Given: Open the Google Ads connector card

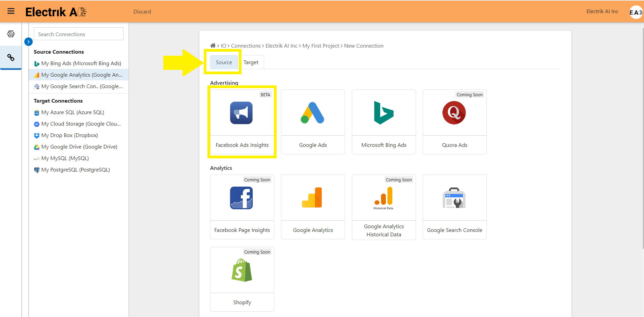Looking at the screenshot, I should pos(313,122).
